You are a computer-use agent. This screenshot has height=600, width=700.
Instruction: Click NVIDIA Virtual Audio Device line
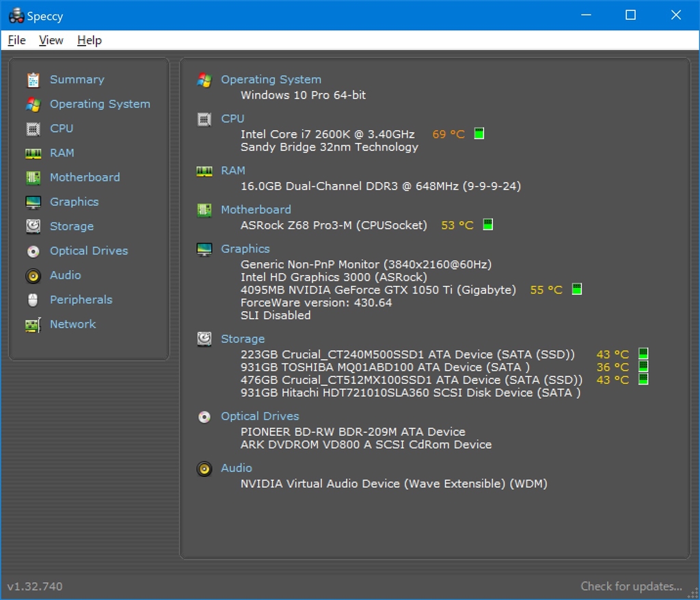coord(394,484)
